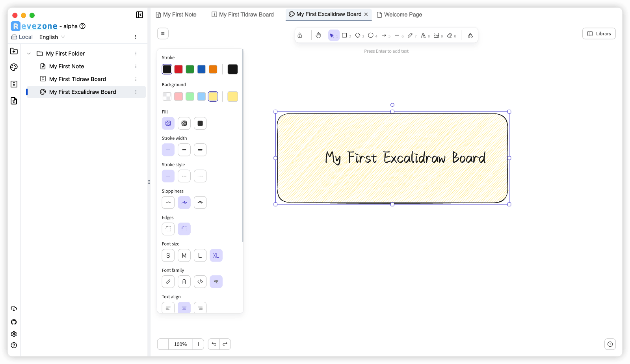Viewport: 630px width, 364px height.
Task: Set font size to Large
Action: pos(200,255)
